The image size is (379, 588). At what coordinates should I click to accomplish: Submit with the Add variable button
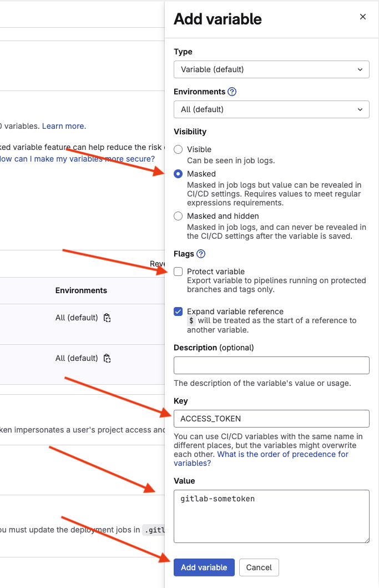tap(204, 567)
